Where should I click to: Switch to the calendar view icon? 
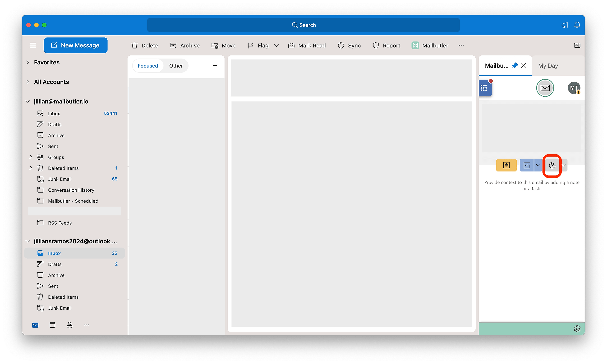pos(52,325)
